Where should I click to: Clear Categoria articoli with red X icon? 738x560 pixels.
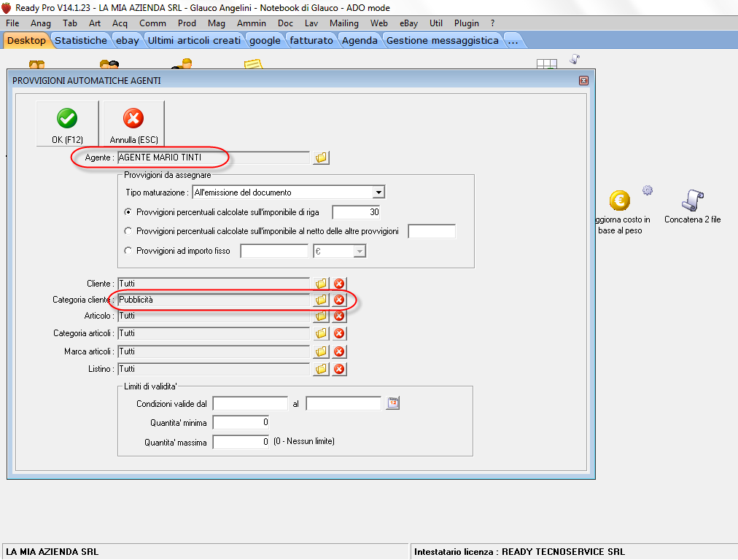coord(339,333)
